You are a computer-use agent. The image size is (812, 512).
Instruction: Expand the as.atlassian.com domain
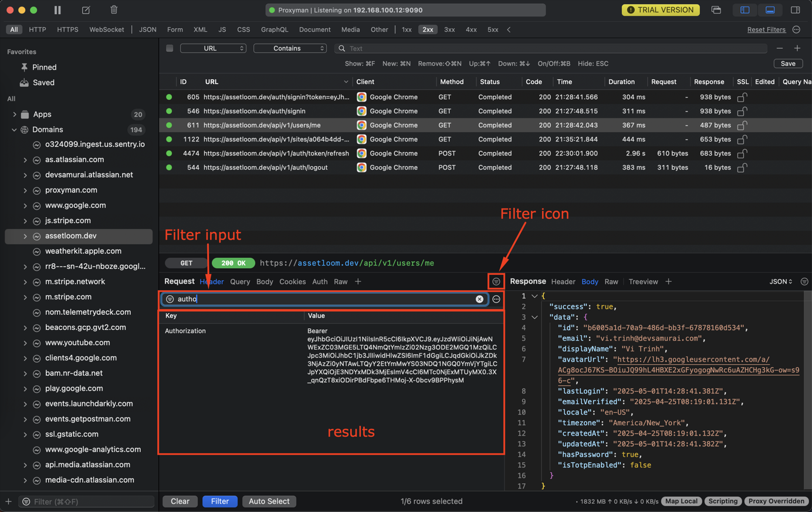click(x=25, y=160)
